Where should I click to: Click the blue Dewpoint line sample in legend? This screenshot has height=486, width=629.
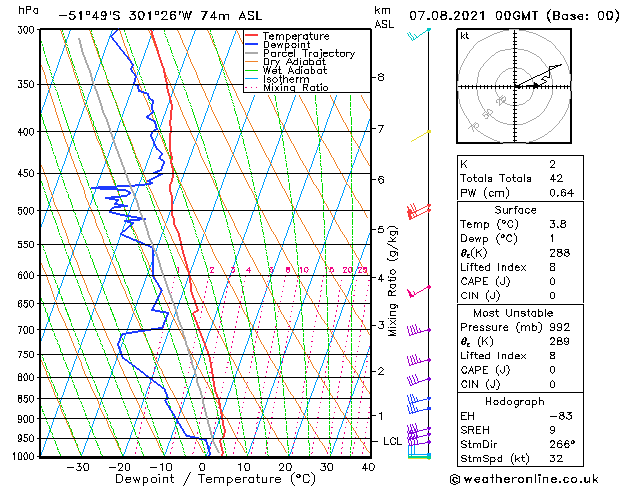click(x=251, y=45)
